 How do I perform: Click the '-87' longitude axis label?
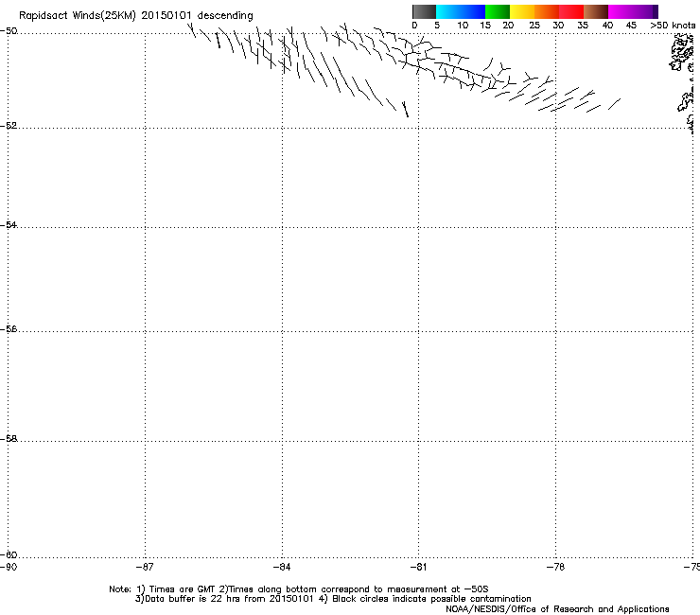point(145,567)
